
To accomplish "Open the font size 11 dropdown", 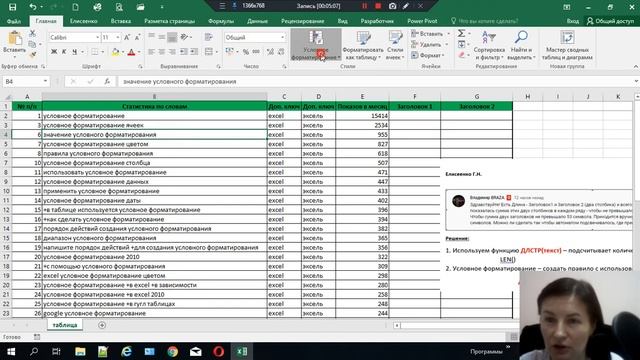I will pyautogui.click(x=118, y=38).
